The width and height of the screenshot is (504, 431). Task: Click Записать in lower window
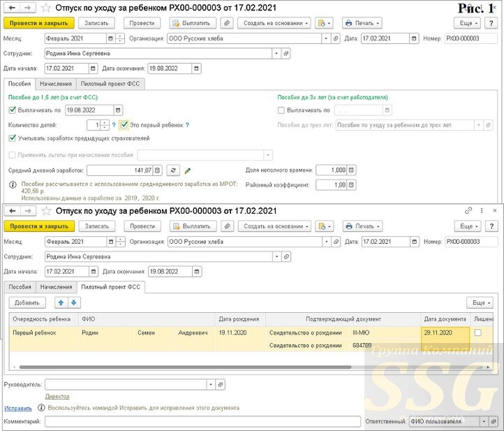pyautogui.click(x=97, y=226)
